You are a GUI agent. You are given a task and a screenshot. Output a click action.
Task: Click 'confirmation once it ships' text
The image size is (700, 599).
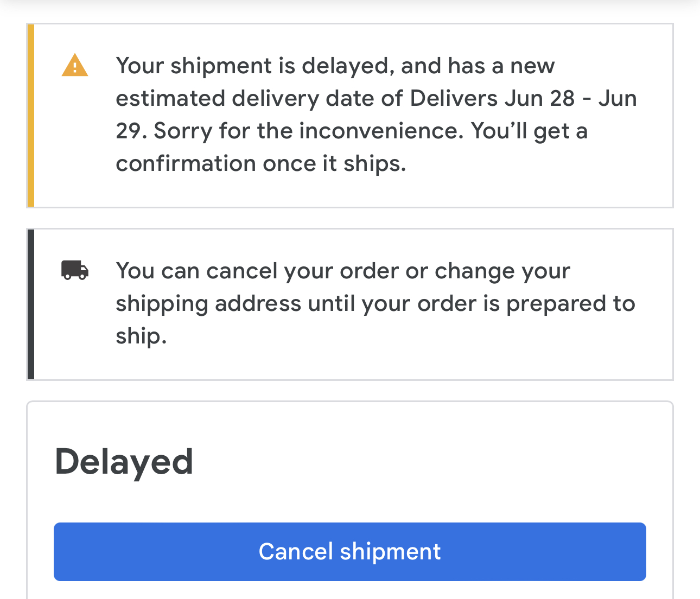tap(261, 164)
